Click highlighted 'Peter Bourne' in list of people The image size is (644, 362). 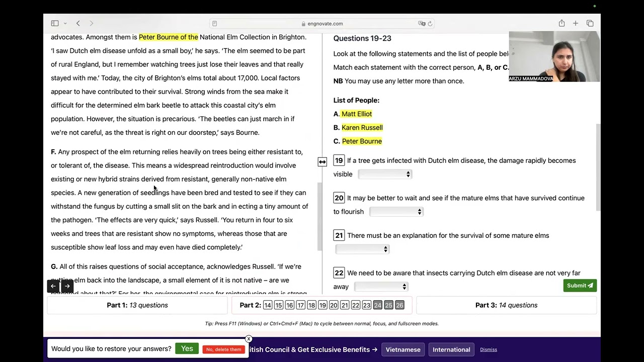362,141
